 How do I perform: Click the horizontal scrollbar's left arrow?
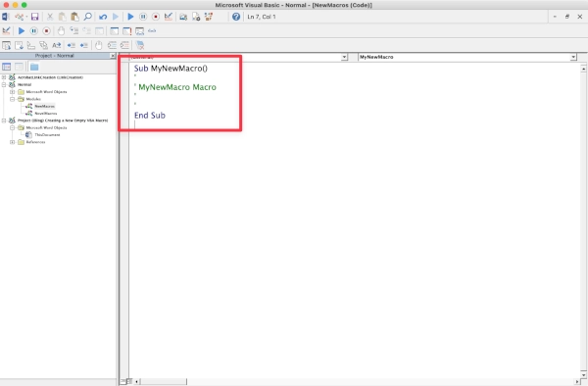(x=137, y=382)
